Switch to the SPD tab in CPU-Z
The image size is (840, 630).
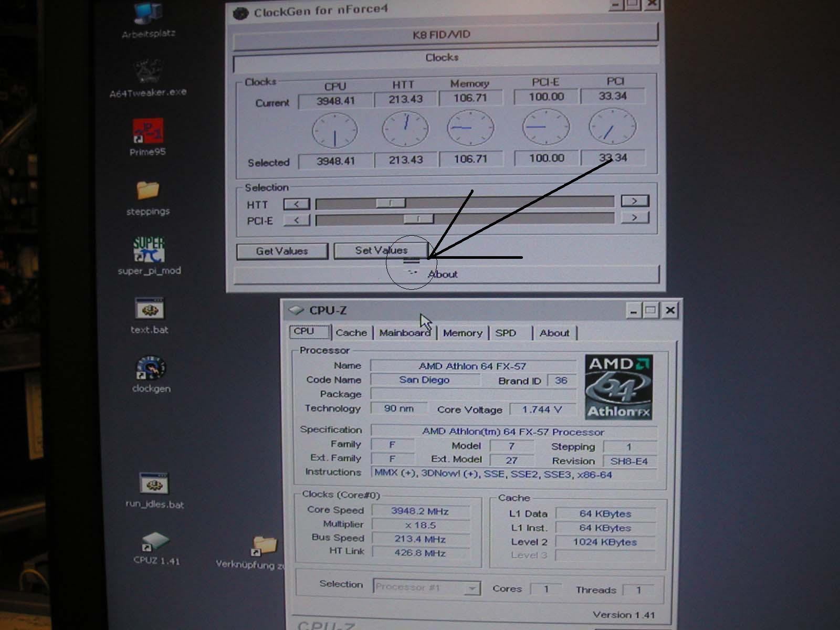point(506,333)
